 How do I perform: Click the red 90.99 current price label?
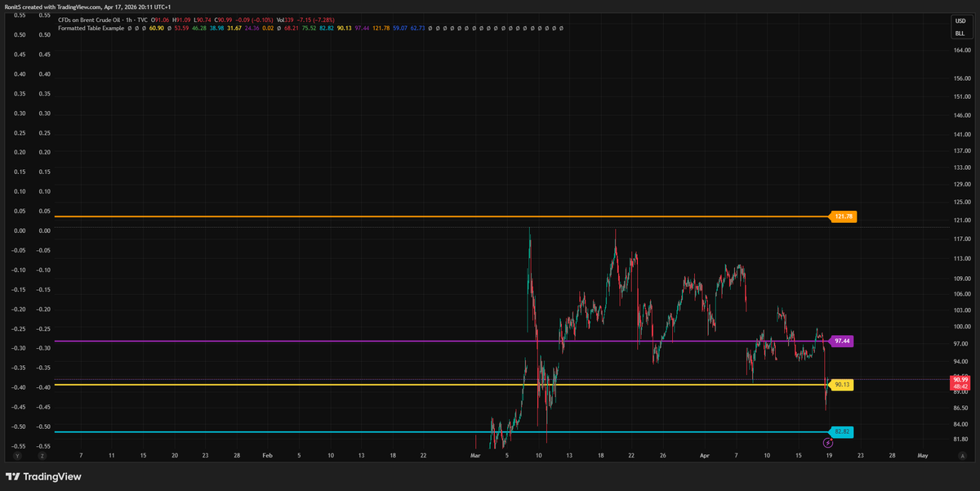960,379
